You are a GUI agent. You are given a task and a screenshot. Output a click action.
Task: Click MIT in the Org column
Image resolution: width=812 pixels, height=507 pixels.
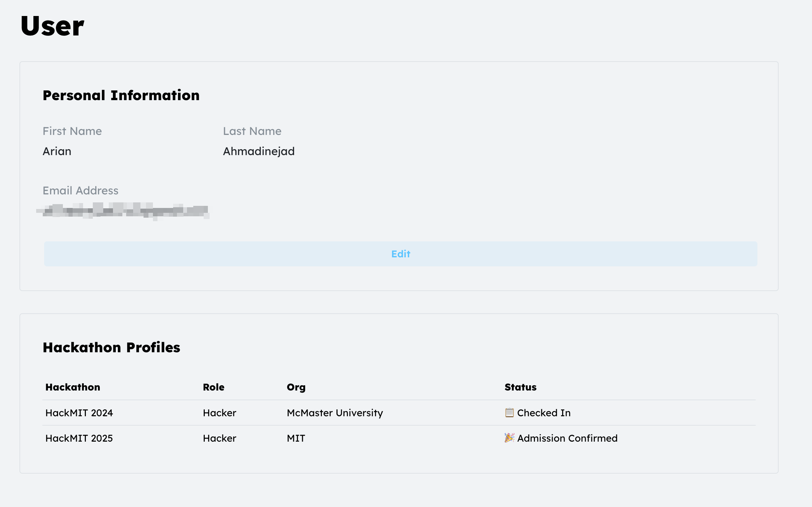(x=295, y=438)
